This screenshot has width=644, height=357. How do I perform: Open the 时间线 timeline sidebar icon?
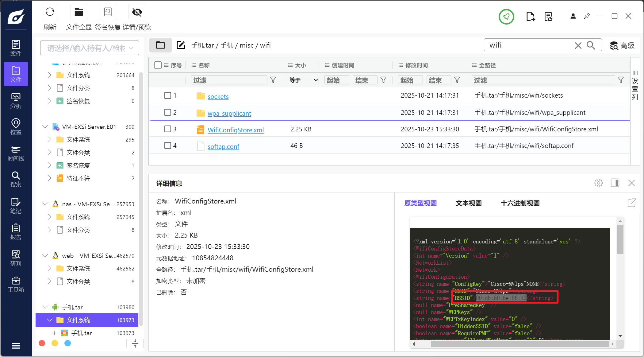click(x=16, y=153)
